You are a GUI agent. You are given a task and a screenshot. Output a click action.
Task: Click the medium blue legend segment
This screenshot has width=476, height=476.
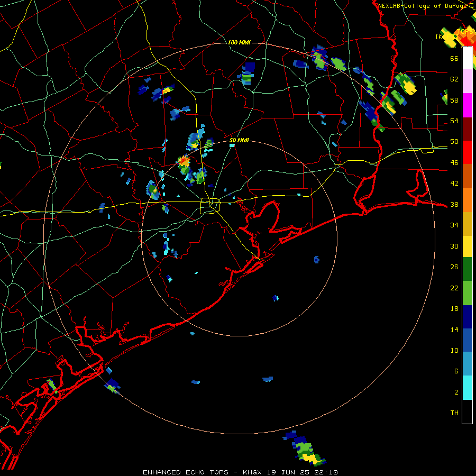[467, 340]
